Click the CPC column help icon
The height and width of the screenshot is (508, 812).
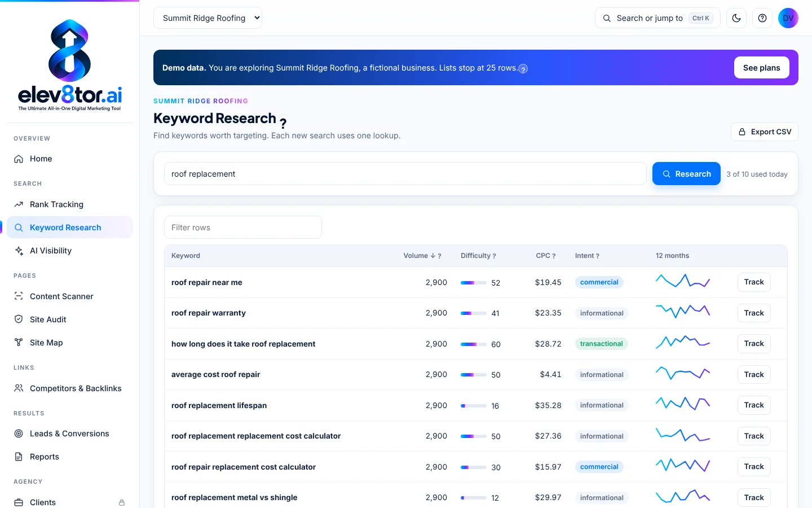[554, 256]
